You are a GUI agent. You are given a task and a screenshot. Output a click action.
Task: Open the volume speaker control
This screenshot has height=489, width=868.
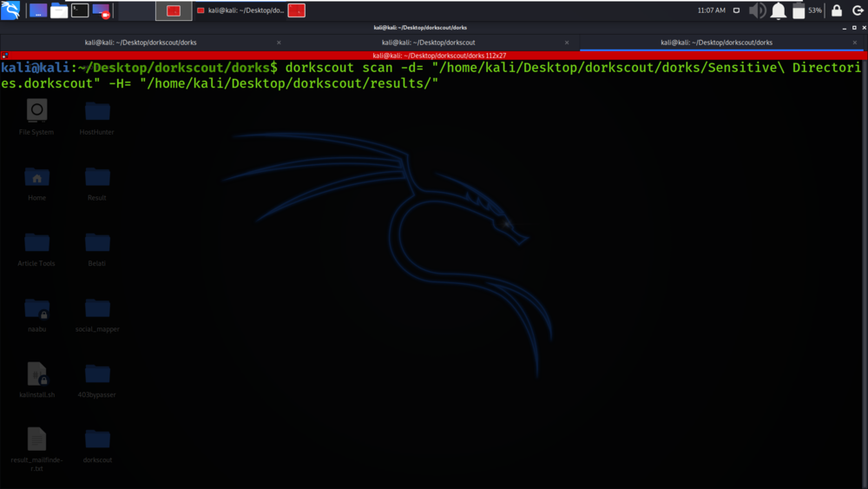pos(757,10)
